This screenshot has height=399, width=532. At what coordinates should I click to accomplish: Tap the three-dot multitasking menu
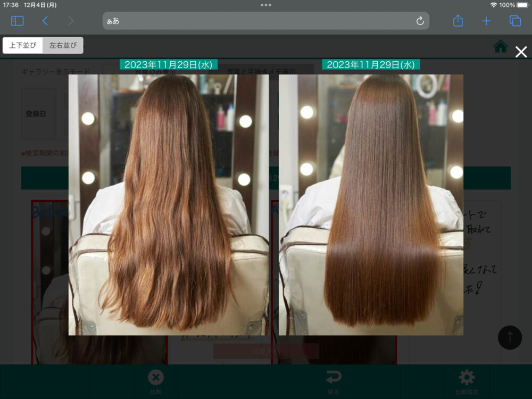coord(266,5)
